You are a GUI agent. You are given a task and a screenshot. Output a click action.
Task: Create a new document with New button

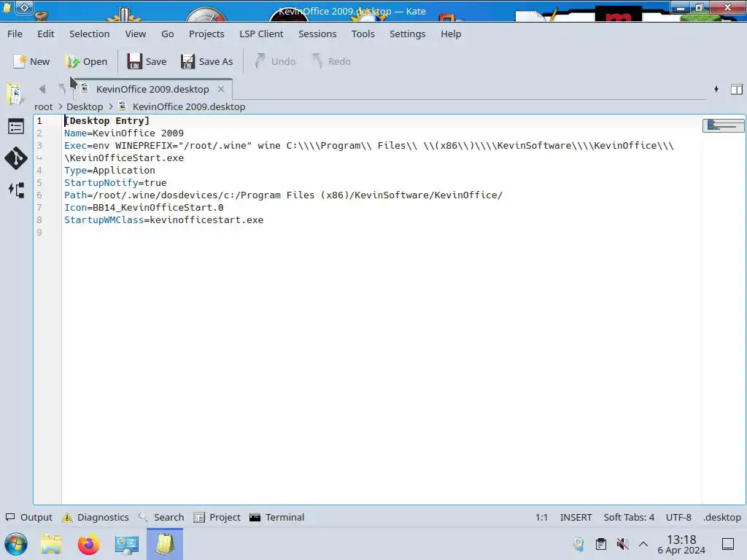[x=31, y=61]
